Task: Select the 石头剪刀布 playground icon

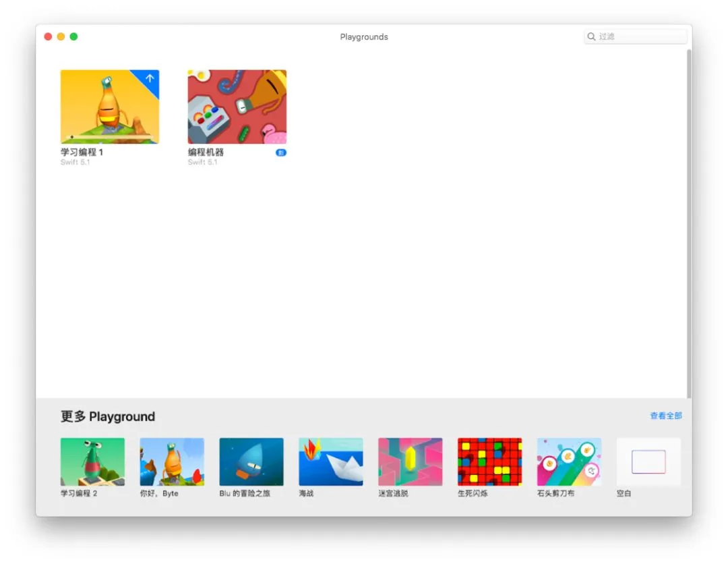Action: 569,461
